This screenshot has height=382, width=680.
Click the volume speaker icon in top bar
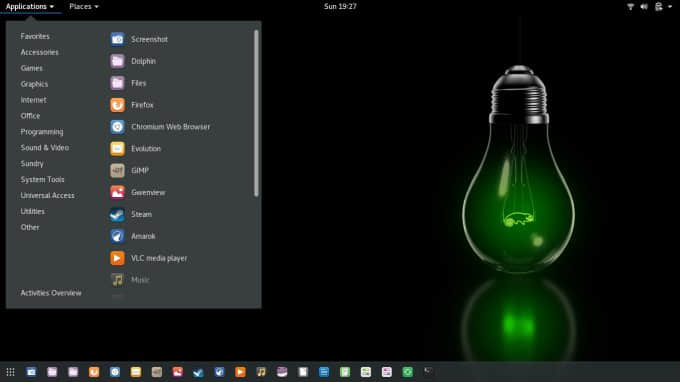tap(644, 7)
